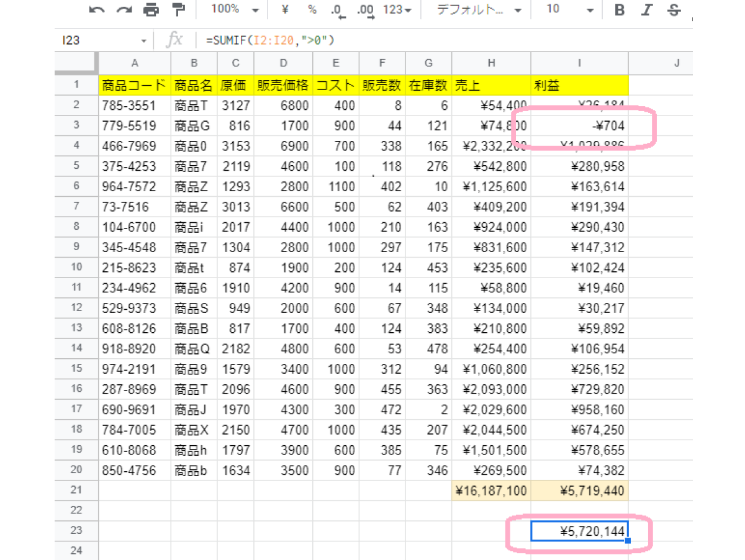Click cell containing 商品G
Image resolution: width=745 pixels, height=560 pixels.
pyautogui.click(x=194, y=126)
